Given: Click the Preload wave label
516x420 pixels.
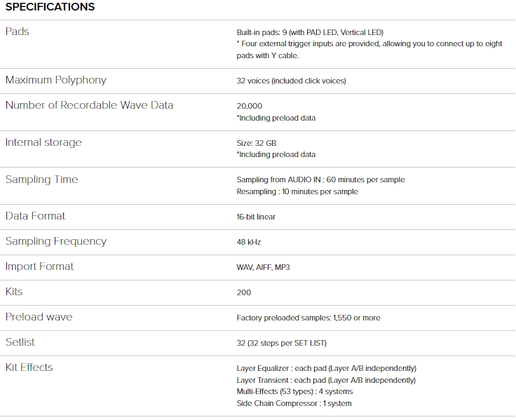Looking at the screenshot, I should (39, 317).
